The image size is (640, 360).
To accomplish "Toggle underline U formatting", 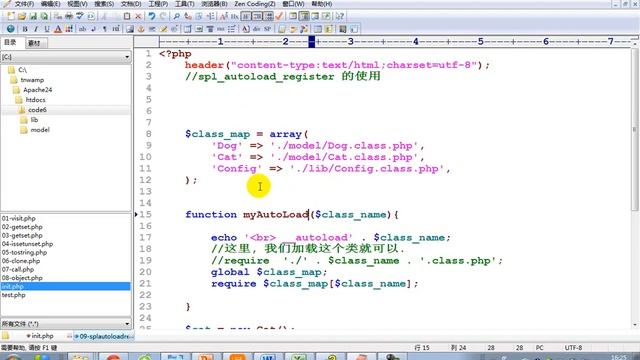I will 47,29.
